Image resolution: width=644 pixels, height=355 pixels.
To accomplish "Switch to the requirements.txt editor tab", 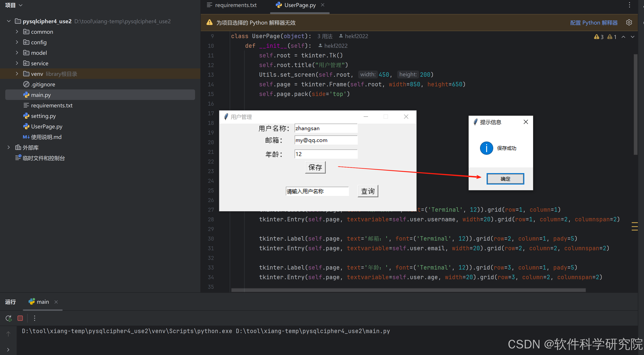I will point(232,5).
